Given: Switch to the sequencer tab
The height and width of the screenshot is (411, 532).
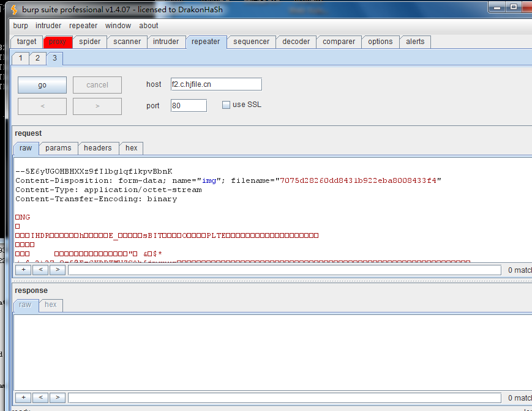Looking at the screenshot, I should [252, 42].
